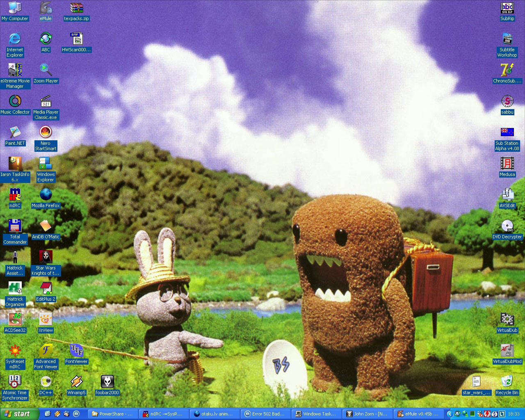Open the Mozilla Firefox desktop shortcut
525x420 pixels.
click(x=46, y=198)
